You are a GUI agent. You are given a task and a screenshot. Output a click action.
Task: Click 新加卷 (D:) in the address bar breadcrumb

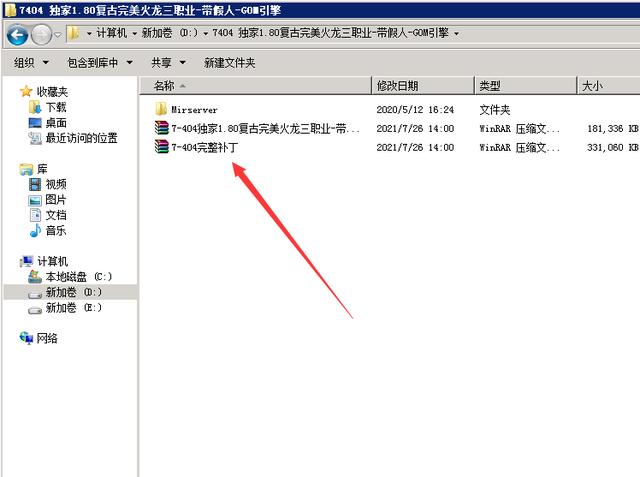point(169,33)
